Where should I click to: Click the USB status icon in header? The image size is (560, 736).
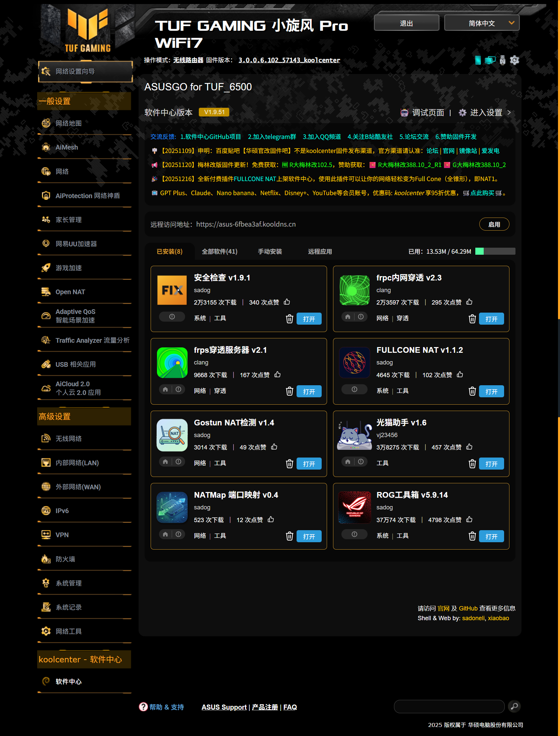tap(502, 60)
